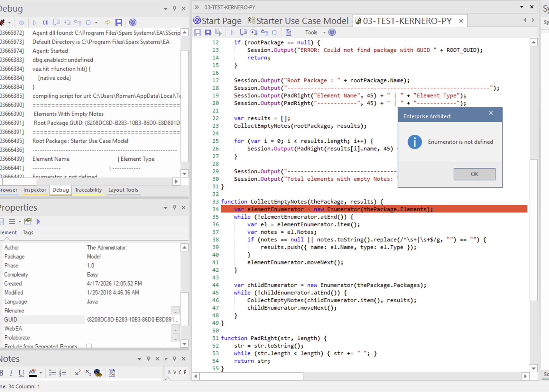549x392 pixels.
Task: Click the save disk icon in Debug toolbar
Action: point(119,22)
